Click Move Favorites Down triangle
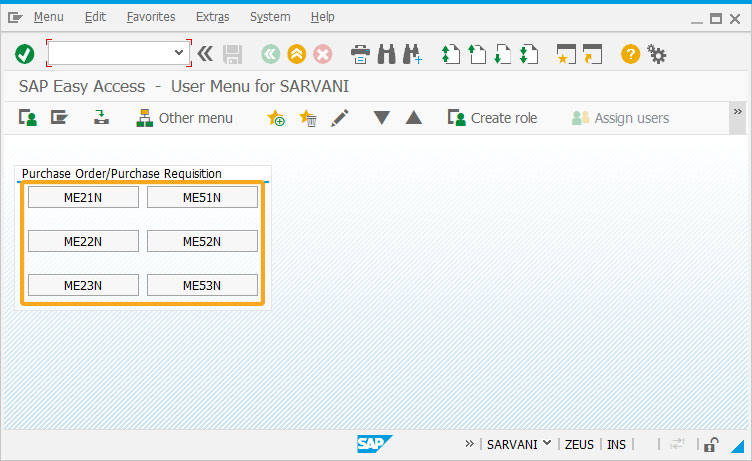This screenshot has height=461, width=752. point(382,118)
